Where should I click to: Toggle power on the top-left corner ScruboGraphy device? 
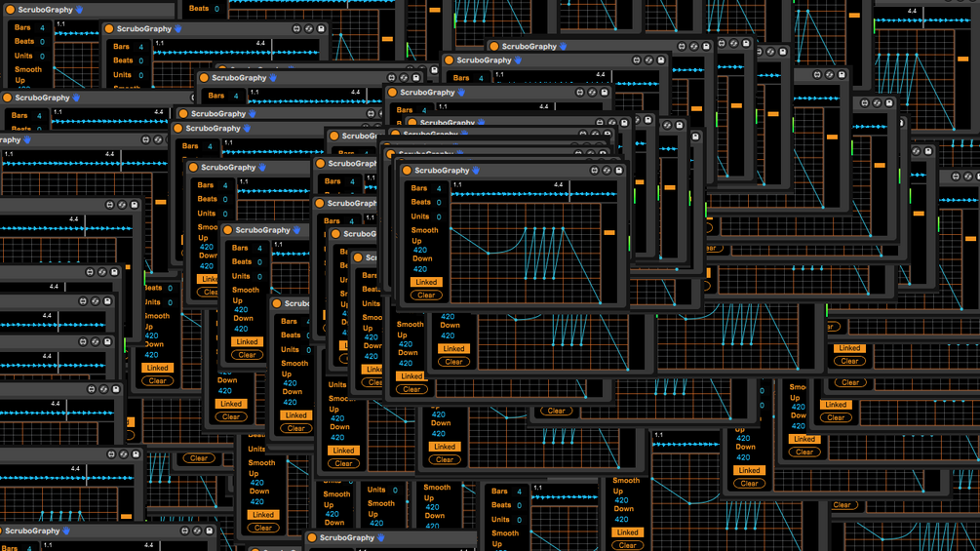(x=10, y=10)
